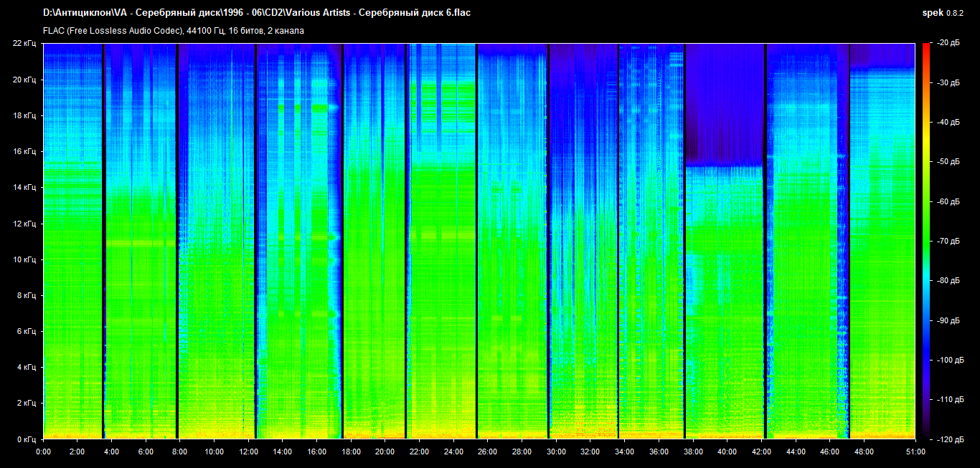Click the 24:00 time axis label

coord(453,452)
